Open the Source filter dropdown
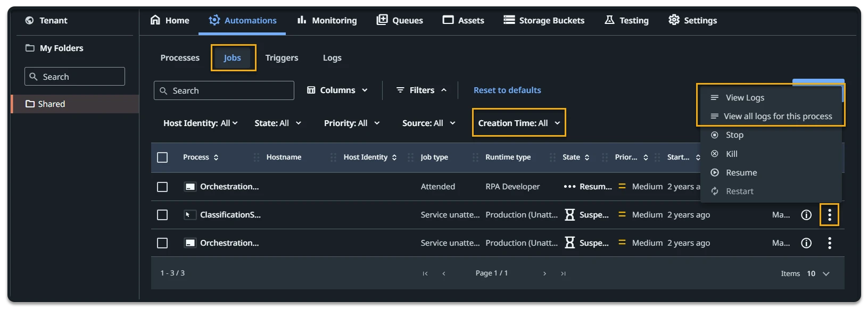The width and height of the screenshot is (868, 309). [x=429, y=123]
